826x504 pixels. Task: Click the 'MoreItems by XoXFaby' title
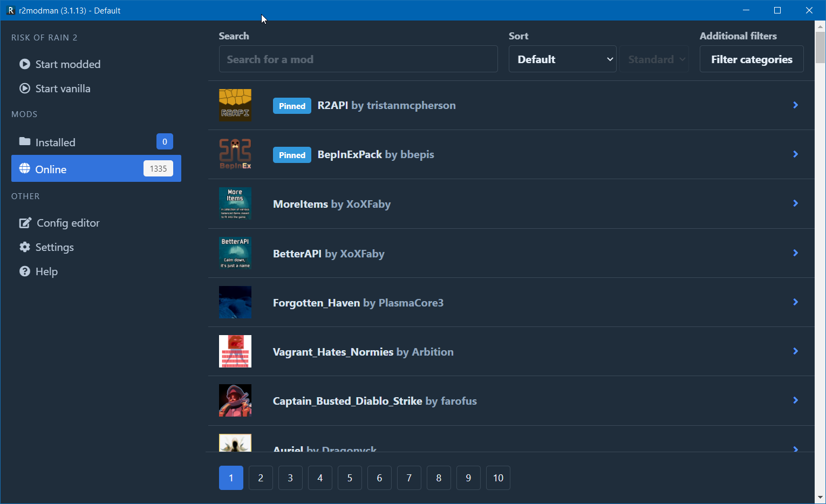point(332,204)
